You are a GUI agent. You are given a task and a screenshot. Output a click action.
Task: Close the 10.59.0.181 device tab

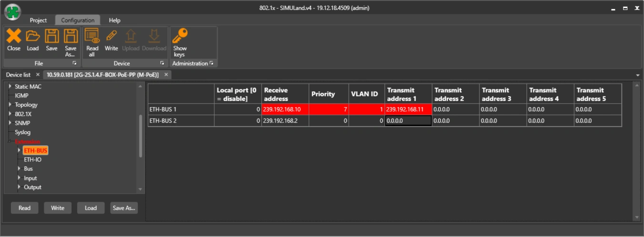(166, 75)
